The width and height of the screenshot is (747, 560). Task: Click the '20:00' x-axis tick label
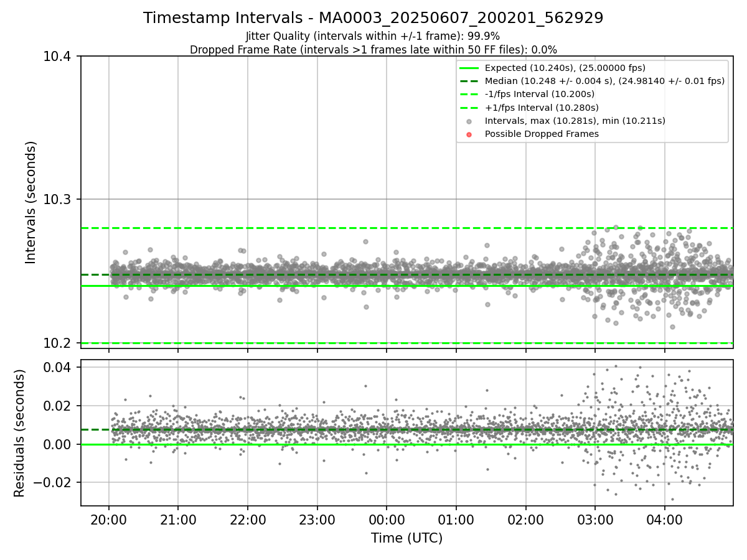tap(109, 520)
